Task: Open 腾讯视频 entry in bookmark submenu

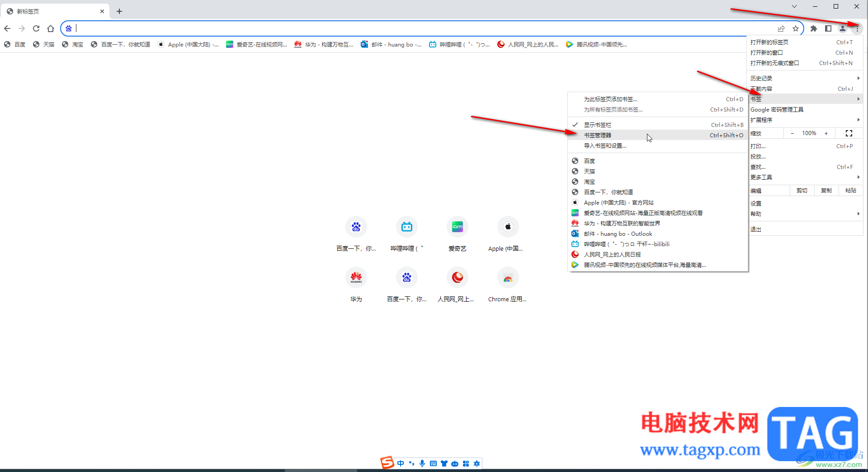Action: coord(658,265)
